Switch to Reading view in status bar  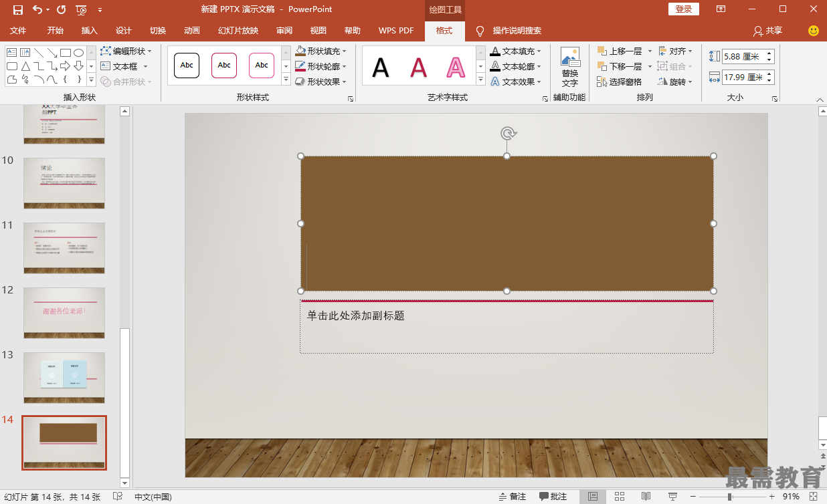(646, 497)
